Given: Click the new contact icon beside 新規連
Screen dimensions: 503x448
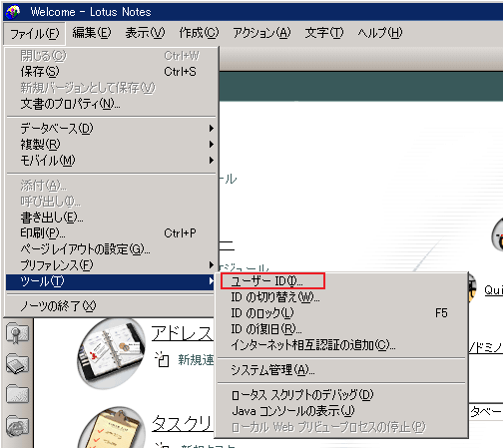Looking at the screenshot, I should pos(163,359).
